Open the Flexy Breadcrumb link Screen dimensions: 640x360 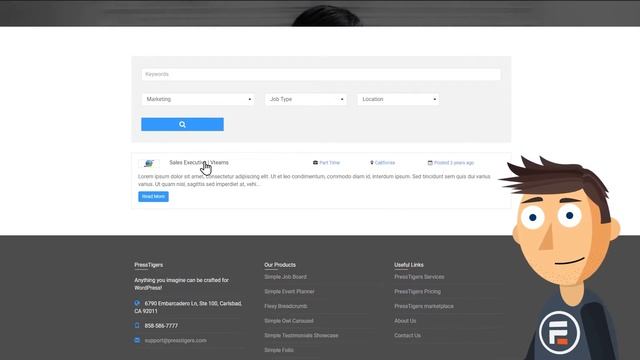[286, 306]
